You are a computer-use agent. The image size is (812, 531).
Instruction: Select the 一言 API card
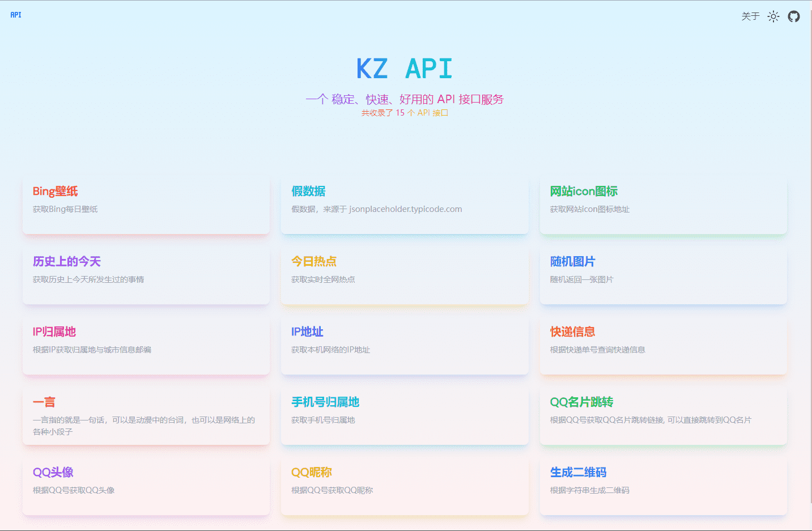[x=146, y=415]
